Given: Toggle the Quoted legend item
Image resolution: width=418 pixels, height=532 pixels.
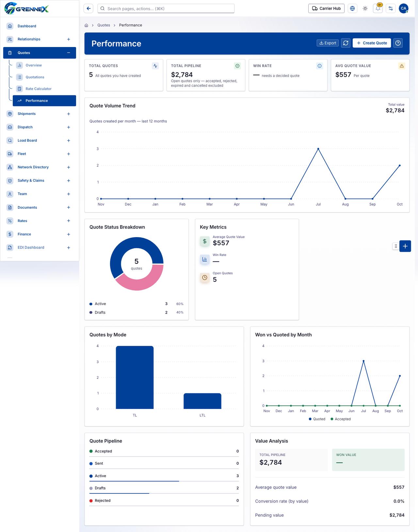Looking at the screenshot, I should coord(317,419).
